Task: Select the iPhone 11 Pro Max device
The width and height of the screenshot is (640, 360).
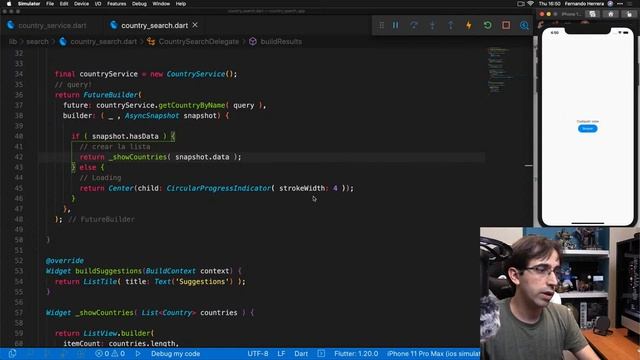Action: click(x=433, y=354)
